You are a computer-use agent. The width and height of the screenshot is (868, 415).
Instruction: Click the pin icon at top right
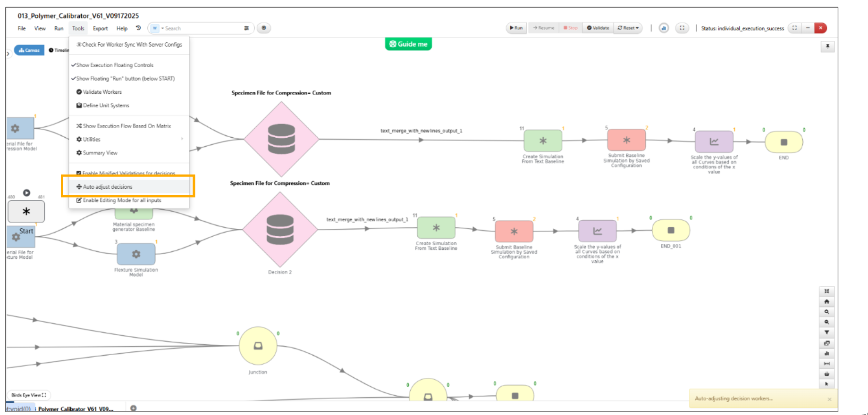click(827, 46)
